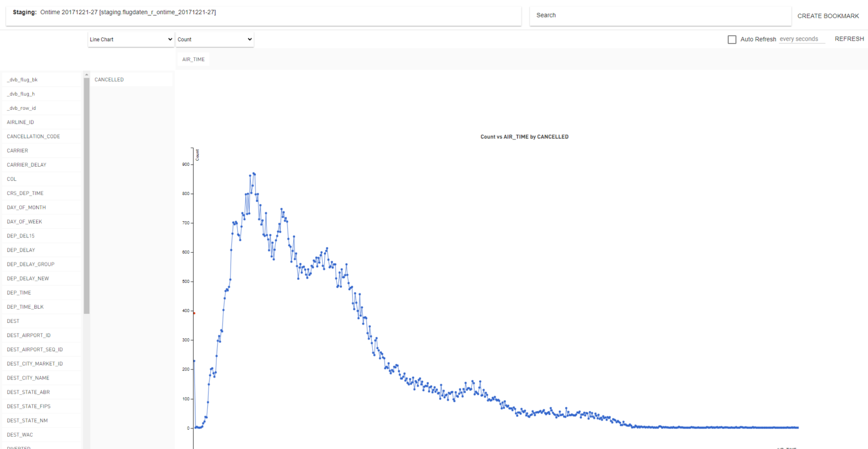Select AIRLINE_ID in the field list
The height and width of the screenshot is (449, 868).
tap(20, 122)
